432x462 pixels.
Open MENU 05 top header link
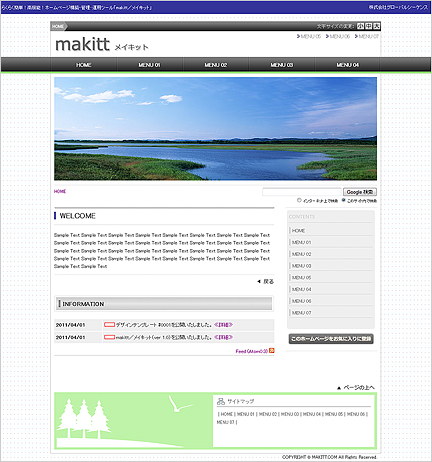(x=309, y=36)
